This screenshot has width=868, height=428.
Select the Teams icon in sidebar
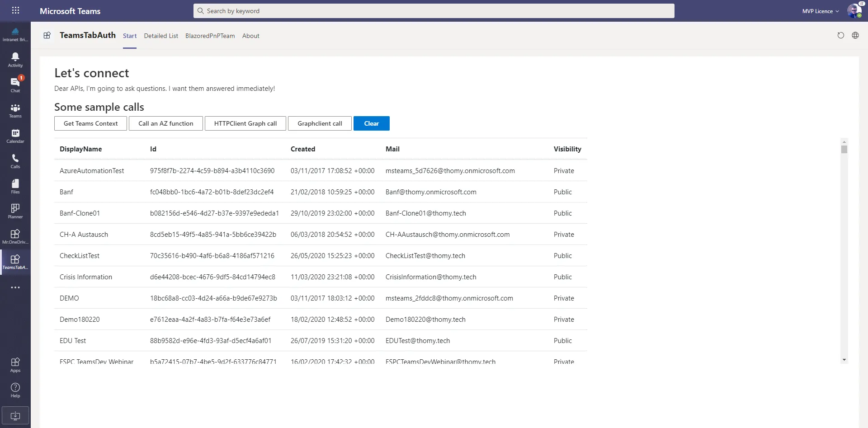coord(15,109)
